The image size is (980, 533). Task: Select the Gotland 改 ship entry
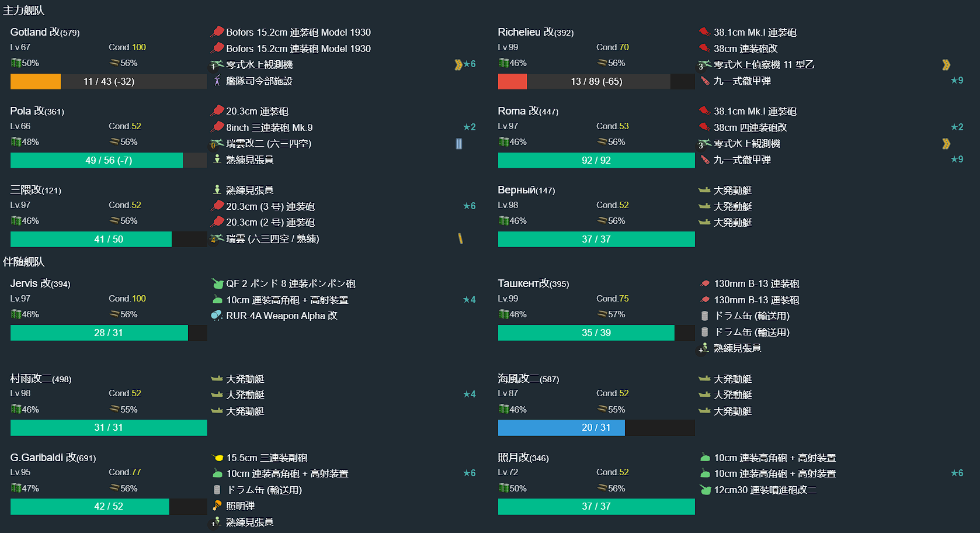point(45,32)
